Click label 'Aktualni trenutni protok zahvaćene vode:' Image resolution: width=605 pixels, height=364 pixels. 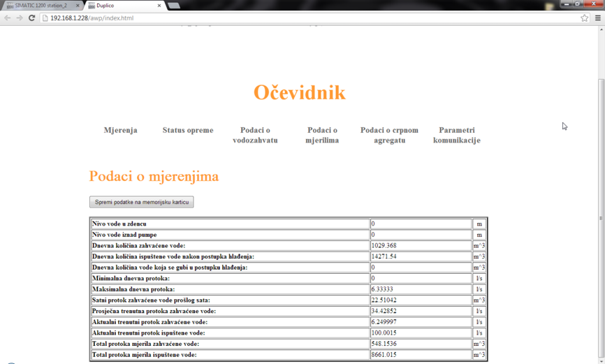[x=150, y=322]
